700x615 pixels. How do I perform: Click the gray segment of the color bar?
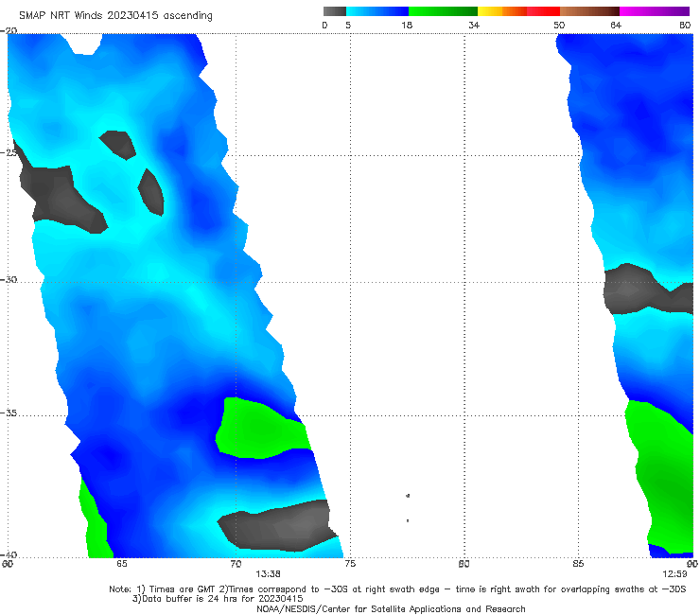pos(334,11)
